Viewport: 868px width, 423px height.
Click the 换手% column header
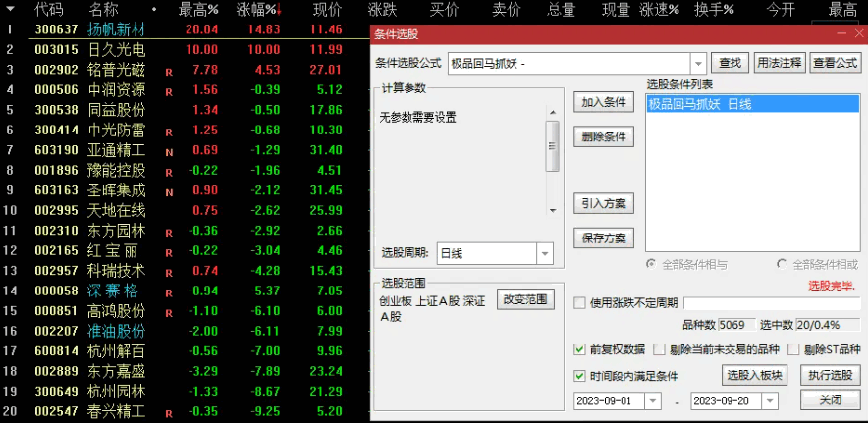point(714,9)
